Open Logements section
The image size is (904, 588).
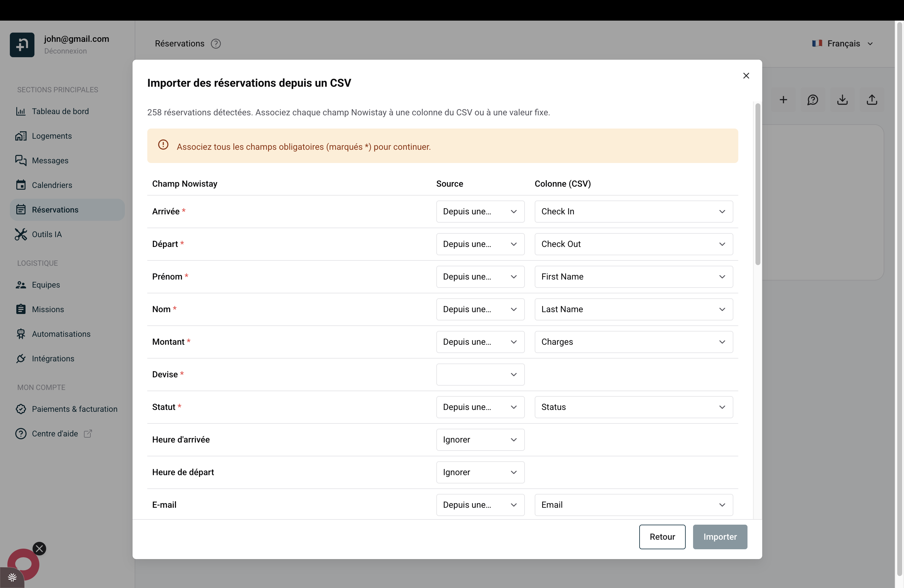pos(67,136)
